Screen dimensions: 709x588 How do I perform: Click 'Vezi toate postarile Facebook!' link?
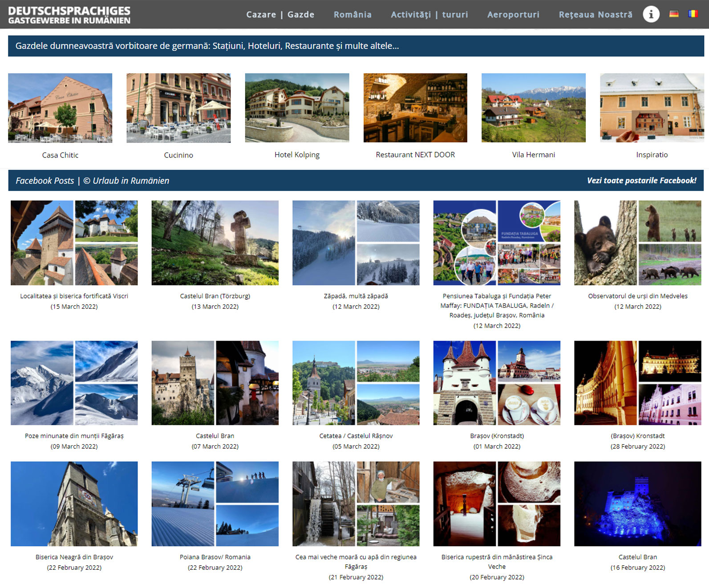click(x=641, y=181)
